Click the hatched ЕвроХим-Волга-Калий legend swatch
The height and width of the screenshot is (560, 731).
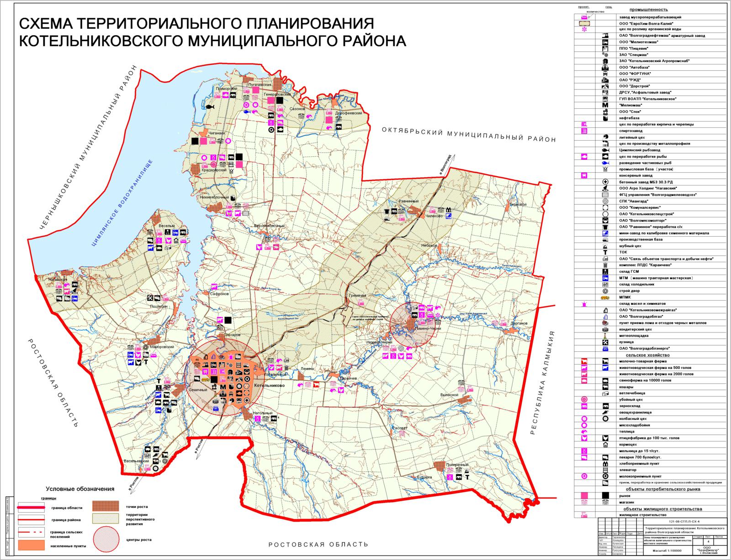click(x=584, y=23)
